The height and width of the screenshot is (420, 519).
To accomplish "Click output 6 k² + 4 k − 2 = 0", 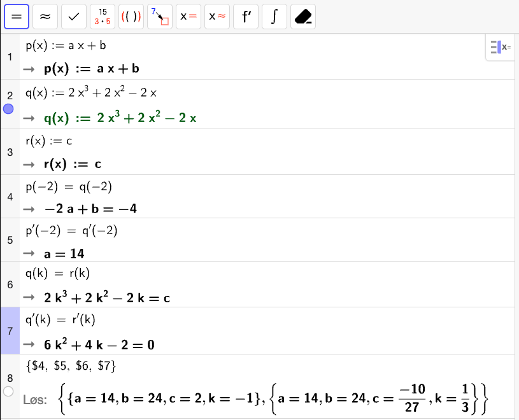I will click(x=99, y=345).
